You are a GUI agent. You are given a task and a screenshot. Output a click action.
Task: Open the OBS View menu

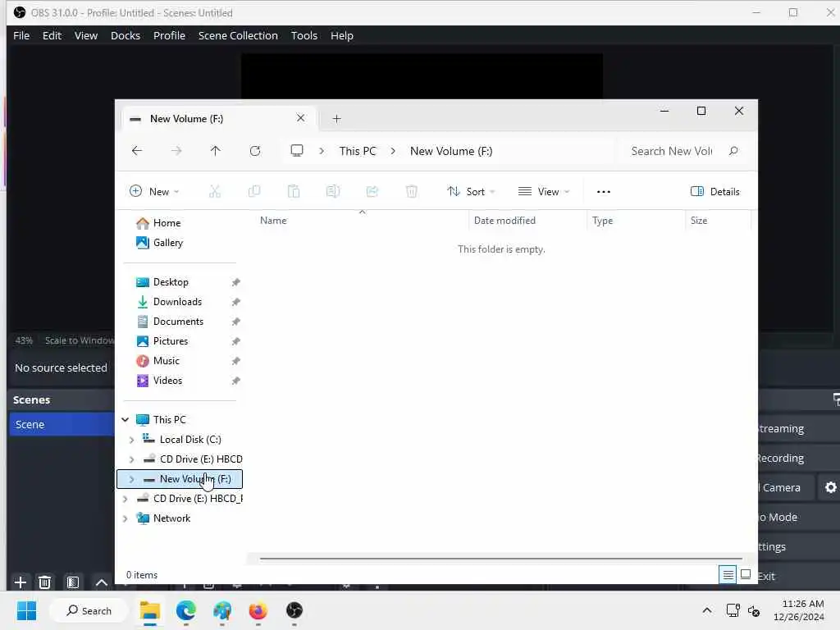point(85,35)
